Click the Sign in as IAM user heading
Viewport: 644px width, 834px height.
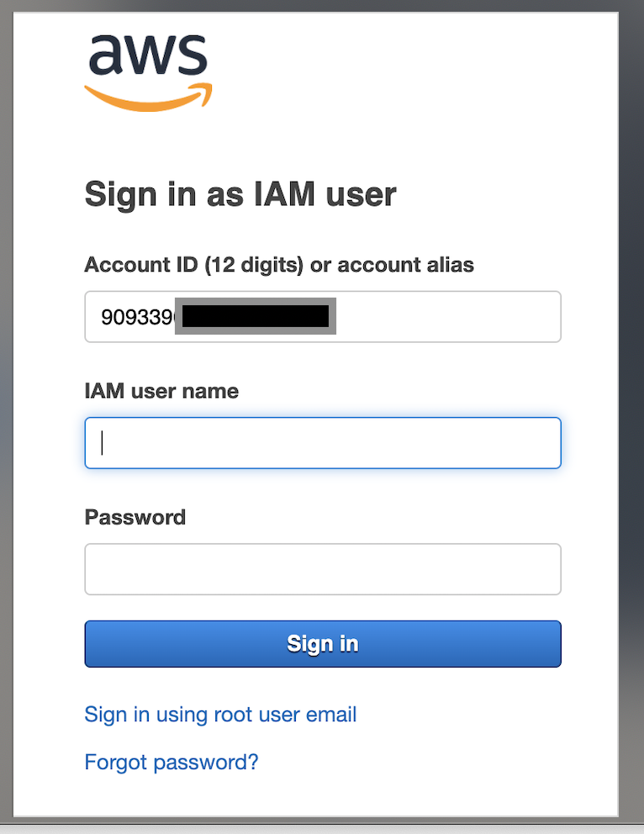240,194
